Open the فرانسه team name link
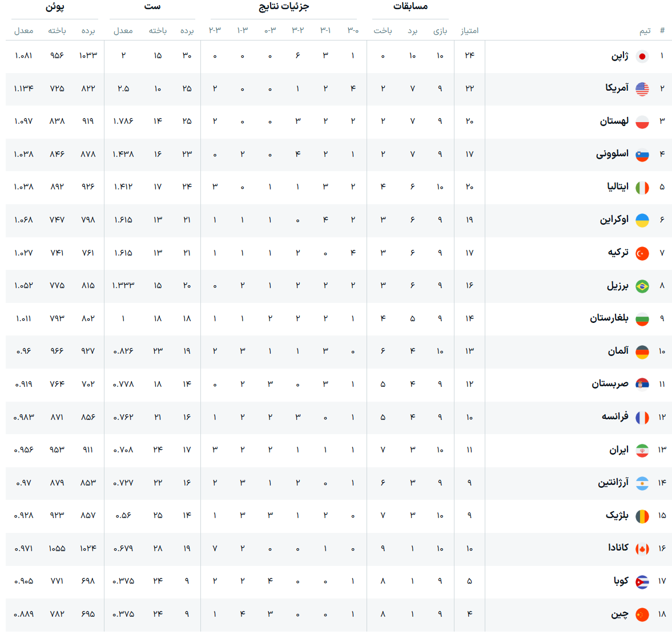 (615, 416)
